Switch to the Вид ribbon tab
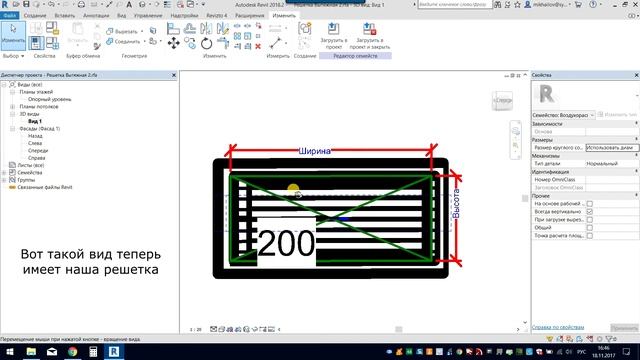Image resolution: width=640 pixels, height=360 pixels. pos(122,16)
